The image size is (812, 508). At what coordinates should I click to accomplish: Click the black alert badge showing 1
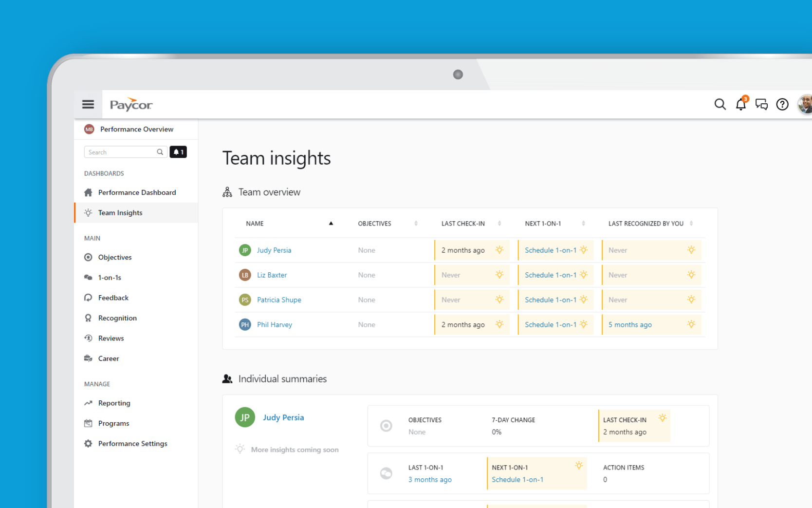178,152
